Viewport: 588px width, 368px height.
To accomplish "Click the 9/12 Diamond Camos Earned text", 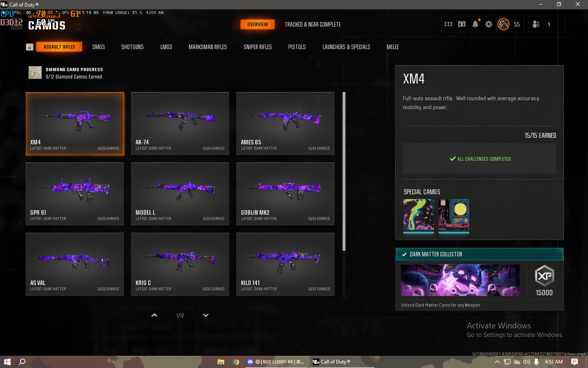I will point(74,77).
